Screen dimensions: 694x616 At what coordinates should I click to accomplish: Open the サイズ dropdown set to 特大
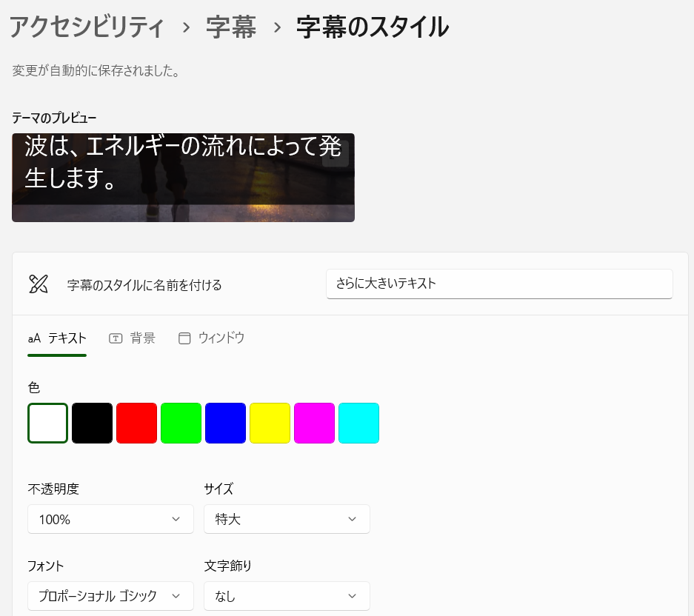[287, 519]
